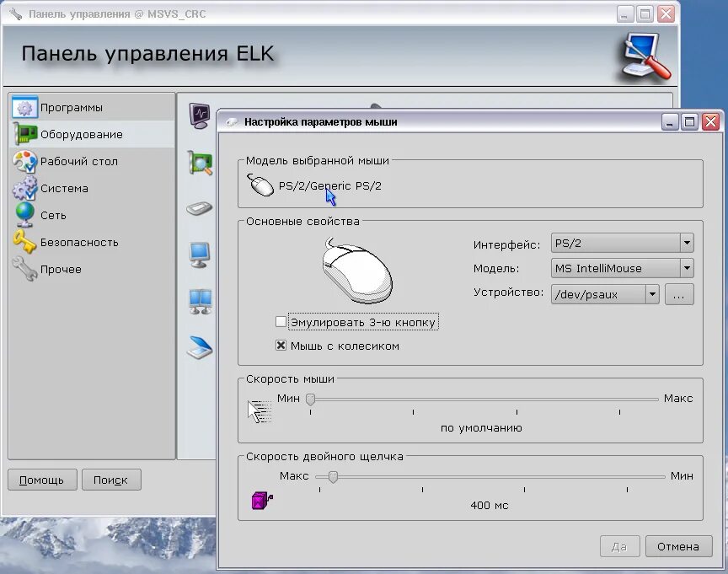
Task: Open the keyboard settings icon
Action: pyautogui.click(x=200, y=208)
